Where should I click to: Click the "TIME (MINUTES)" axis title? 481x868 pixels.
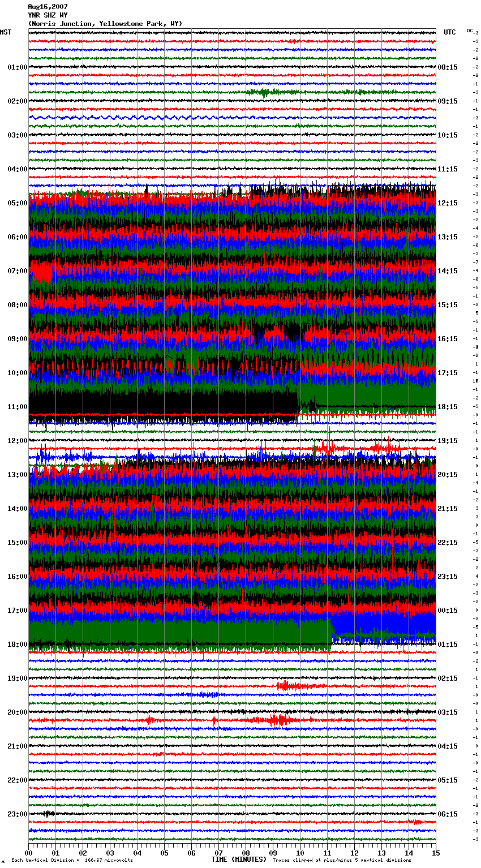click(x=238, y=860)
